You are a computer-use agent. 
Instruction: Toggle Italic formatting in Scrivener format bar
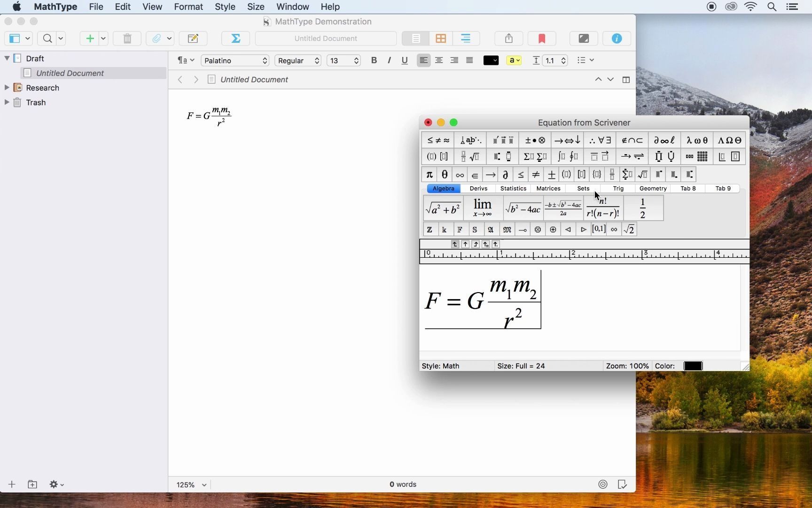[x=389, y=60]
